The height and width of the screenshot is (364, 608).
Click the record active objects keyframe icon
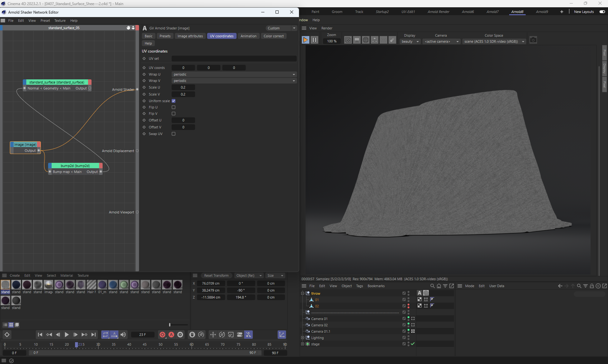162,335
